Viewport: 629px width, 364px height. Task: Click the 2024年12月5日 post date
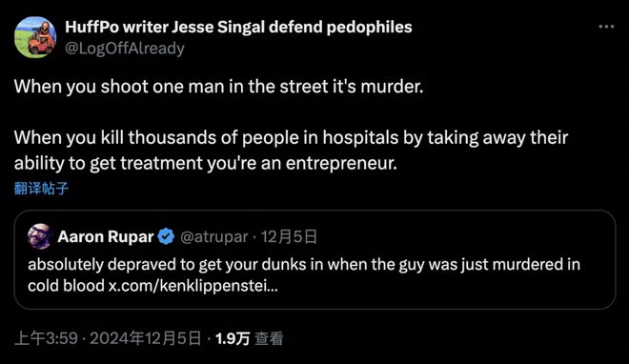pos(145,338)
